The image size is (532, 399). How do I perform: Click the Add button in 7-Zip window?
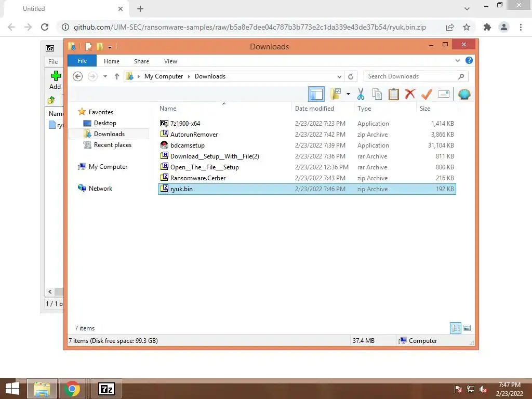click(55, 80)
